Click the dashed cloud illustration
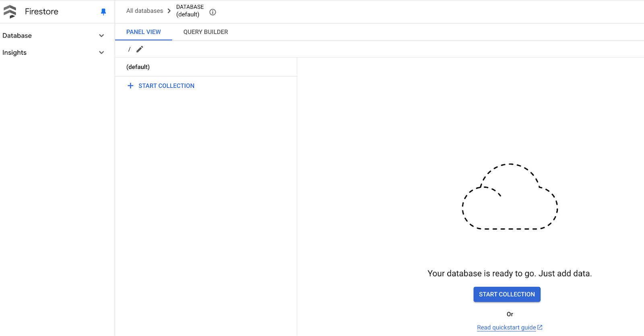 (510, 197)
